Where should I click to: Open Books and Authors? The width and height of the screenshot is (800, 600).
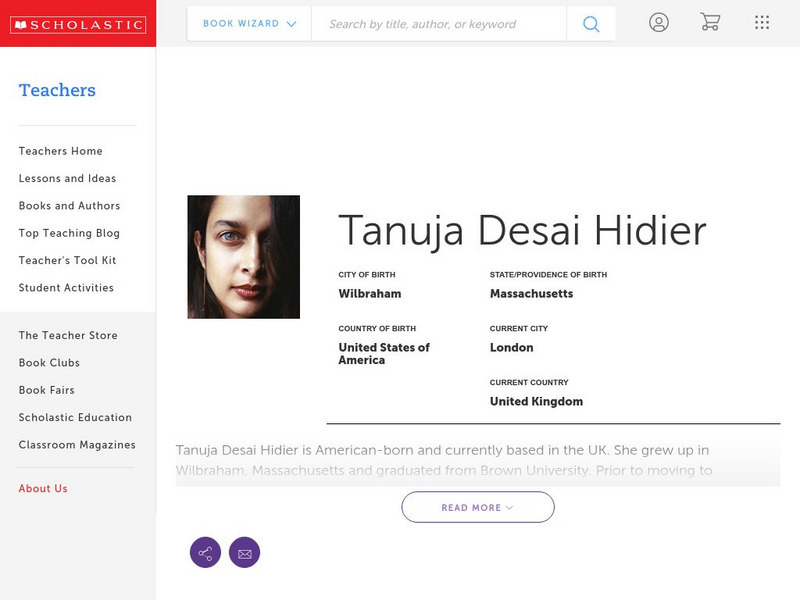[x=69, y=206]
